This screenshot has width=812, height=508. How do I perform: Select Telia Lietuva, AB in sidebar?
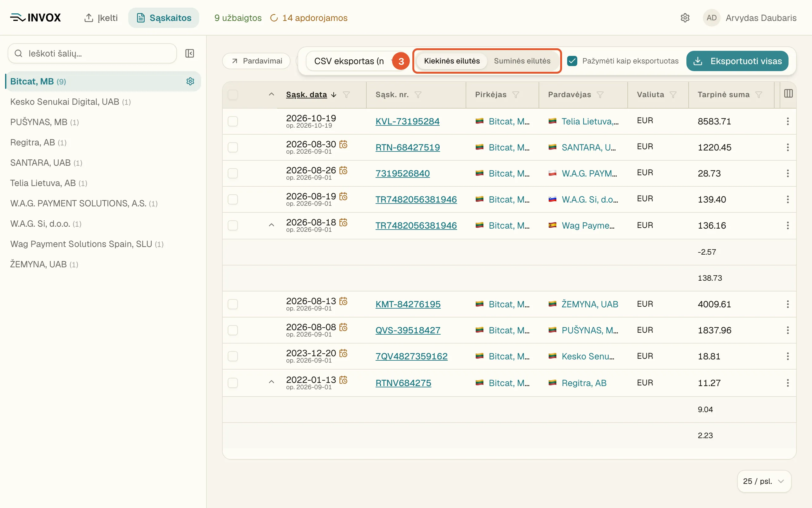[x=49, y=183]
